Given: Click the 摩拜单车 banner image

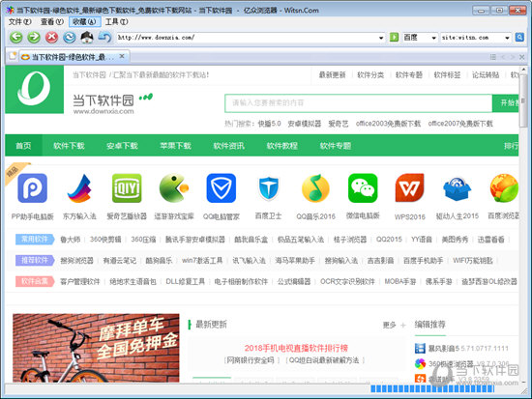Looking at the screenshot, I should [96, 348].
